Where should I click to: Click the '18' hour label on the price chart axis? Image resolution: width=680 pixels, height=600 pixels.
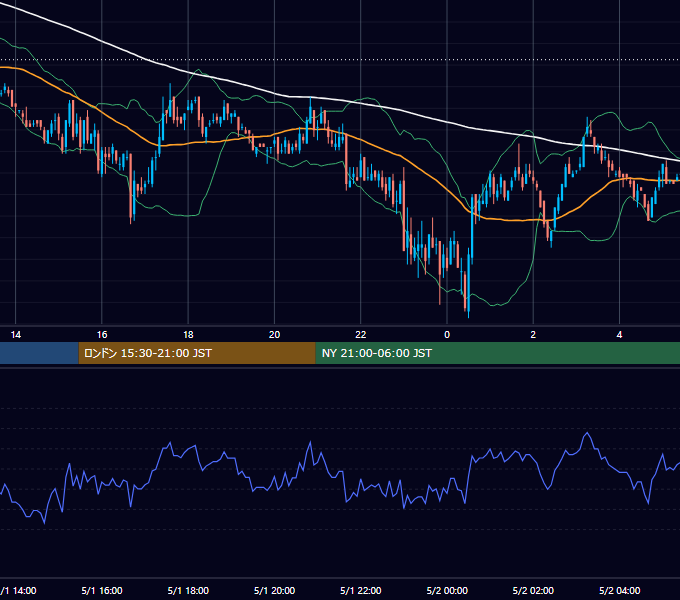click(x=188, y=335)
